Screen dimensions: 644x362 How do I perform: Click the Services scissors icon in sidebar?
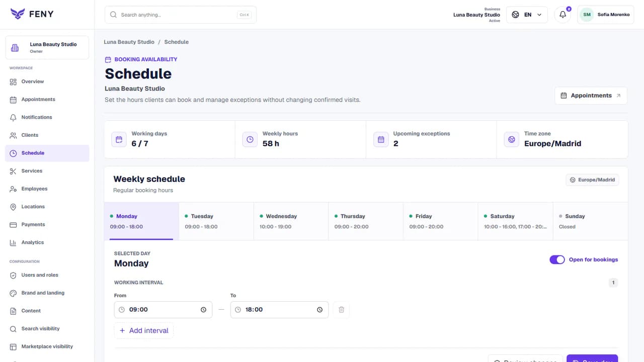[x=13, y=171]
